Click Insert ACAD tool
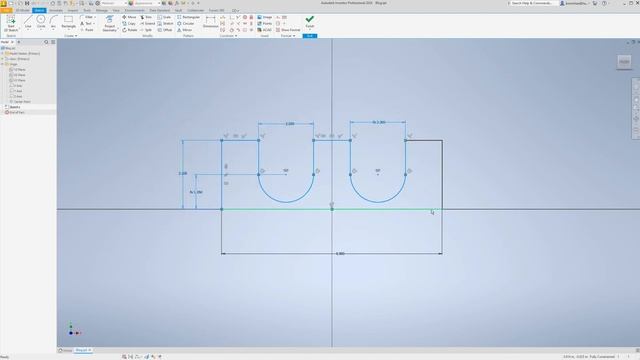The height and width of the screenshot is (360, 640). click(264, 30)
